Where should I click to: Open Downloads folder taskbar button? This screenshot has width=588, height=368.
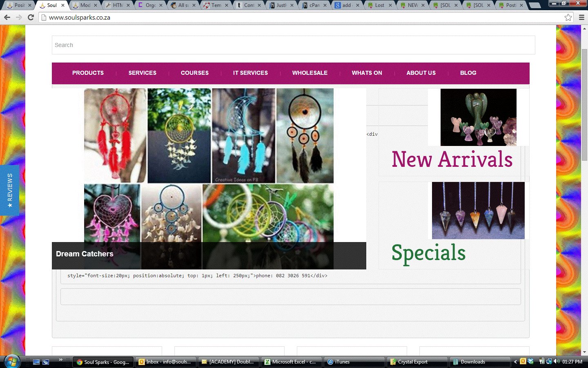point(480,362)
